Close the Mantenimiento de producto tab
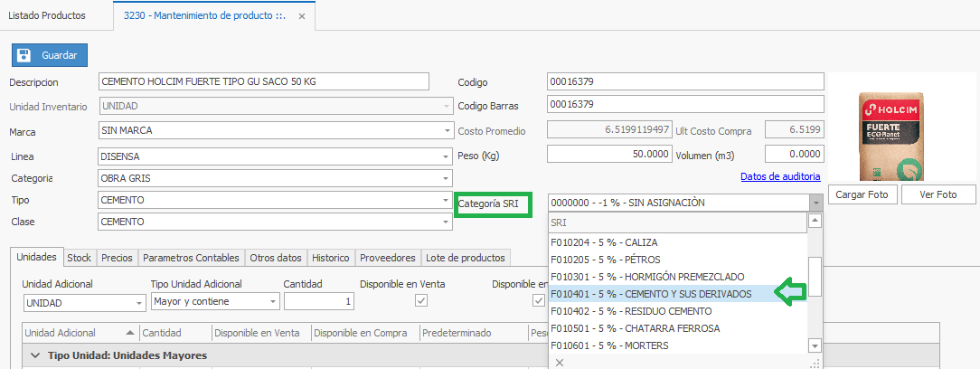 coord(302,16)
